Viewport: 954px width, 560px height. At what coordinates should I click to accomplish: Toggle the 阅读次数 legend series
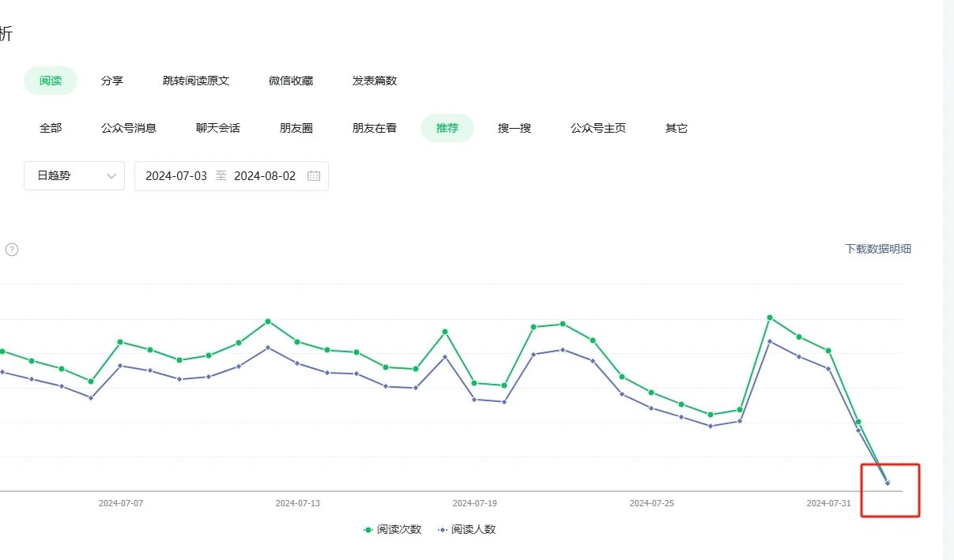click(392, 530)
